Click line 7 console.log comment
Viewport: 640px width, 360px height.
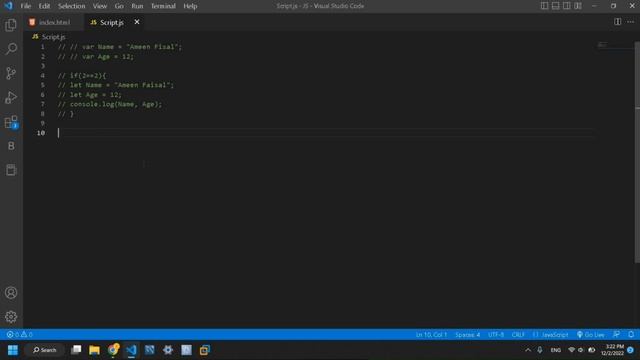coord(110,104)
